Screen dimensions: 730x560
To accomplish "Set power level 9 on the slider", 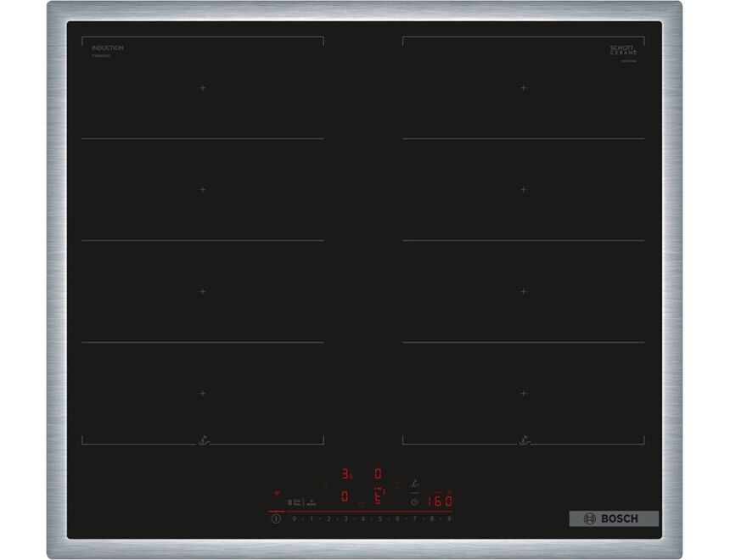I will [448, 518].
